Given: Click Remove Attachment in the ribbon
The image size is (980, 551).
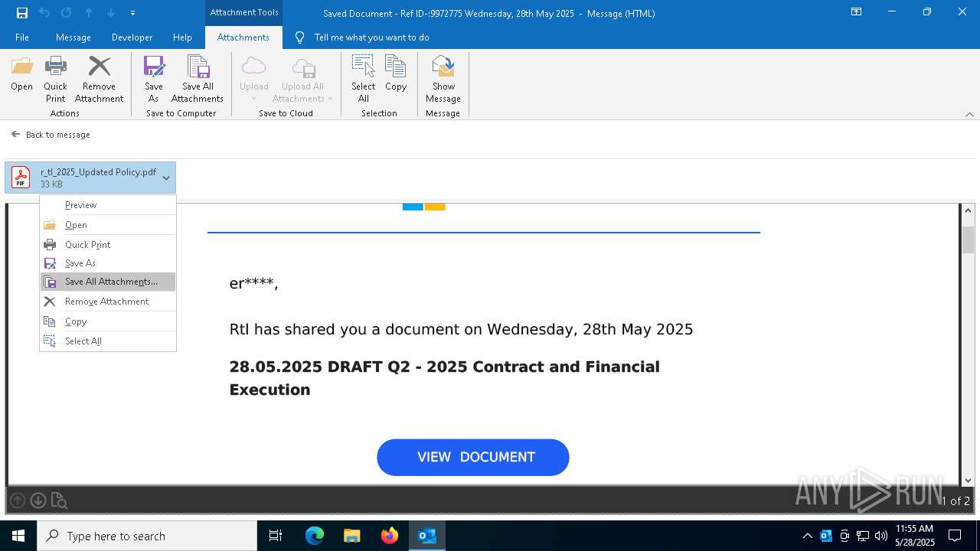Looking at the screenshot, I should 99,80.
